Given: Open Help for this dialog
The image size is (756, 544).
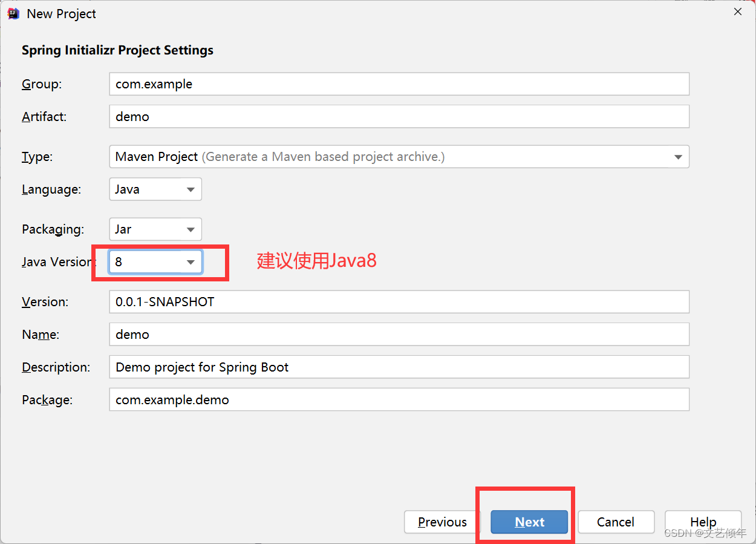Looking at the screenshot, I should [x=703, y=522].
